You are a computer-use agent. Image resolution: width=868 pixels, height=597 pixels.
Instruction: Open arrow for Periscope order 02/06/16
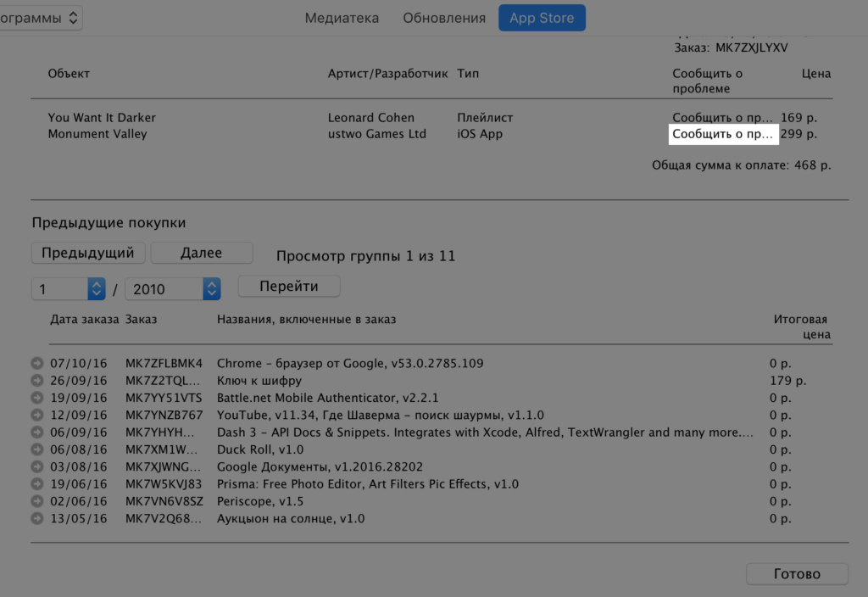(x=37, y=501)
